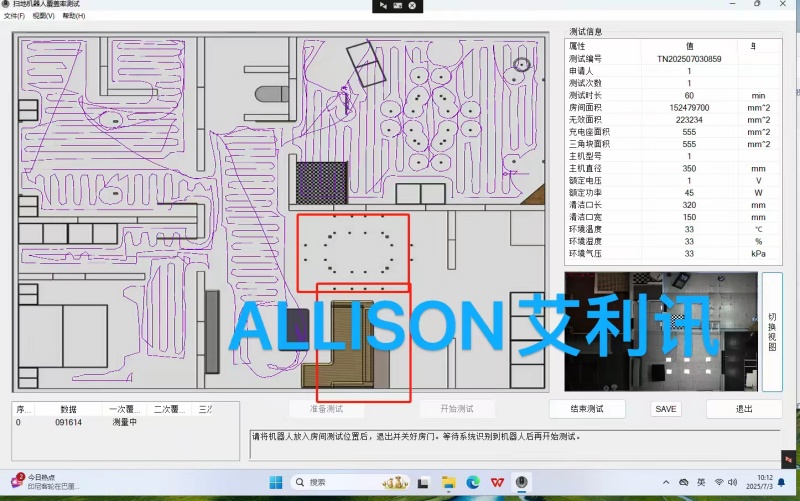
Task: Select the 环境温度 property row label
Action: [585, 229]
